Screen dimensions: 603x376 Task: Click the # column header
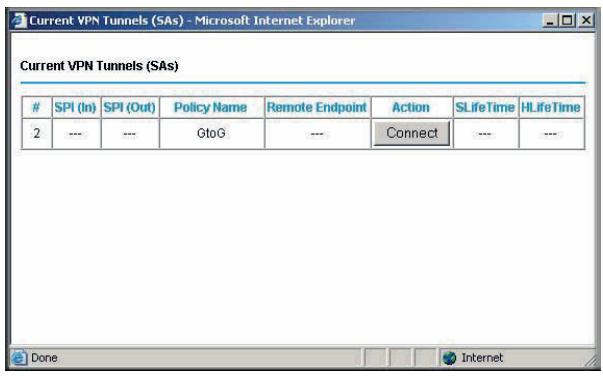coord(36,107)
